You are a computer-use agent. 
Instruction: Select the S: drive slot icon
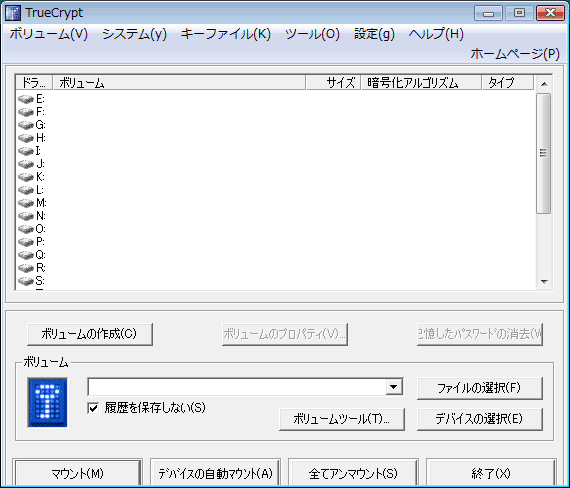pyautogui.click(x=26, y=281)
